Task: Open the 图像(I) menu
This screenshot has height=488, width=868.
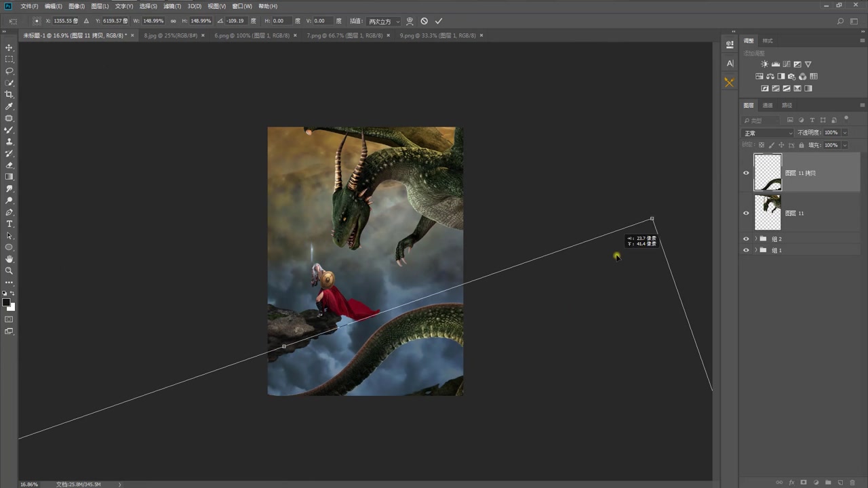Action: pos(77,6)
